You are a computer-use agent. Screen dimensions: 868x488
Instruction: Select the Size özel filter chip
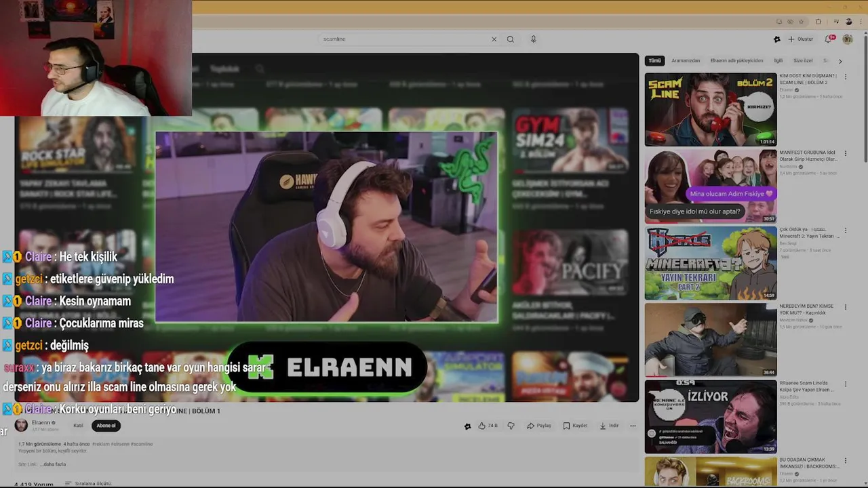tap(803, 61)
